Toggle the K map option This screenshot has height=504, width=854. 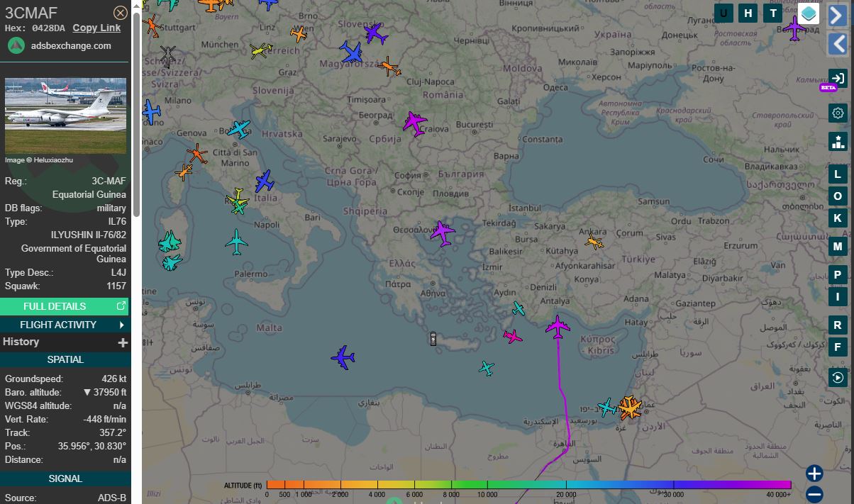point(838,218)
